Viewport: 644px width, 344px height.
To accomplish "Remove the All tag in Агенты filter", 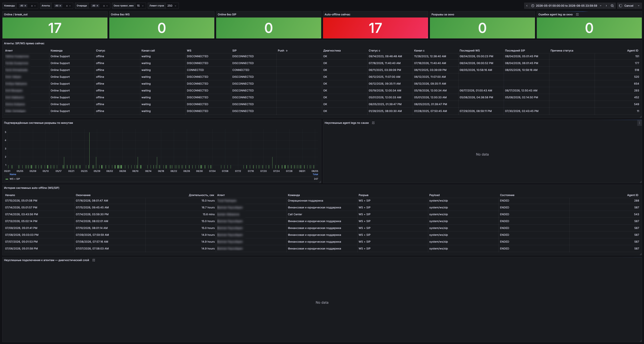I will [60, 6].
